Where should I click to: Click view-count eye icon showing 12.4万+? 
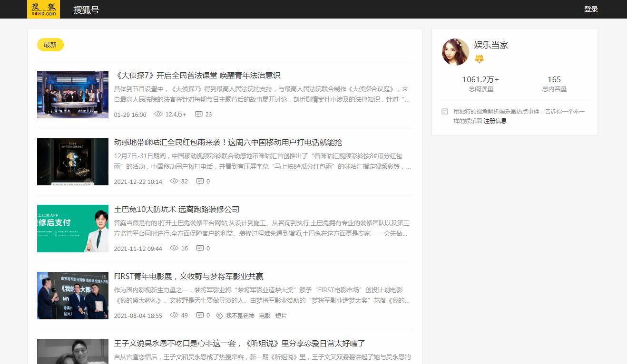click(x=158, y=114)
